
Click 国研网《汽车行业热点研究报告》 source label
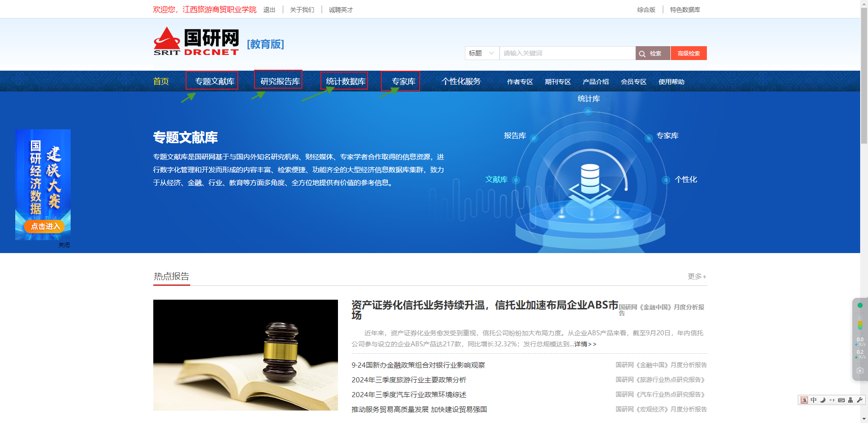(x=661, y=394)
